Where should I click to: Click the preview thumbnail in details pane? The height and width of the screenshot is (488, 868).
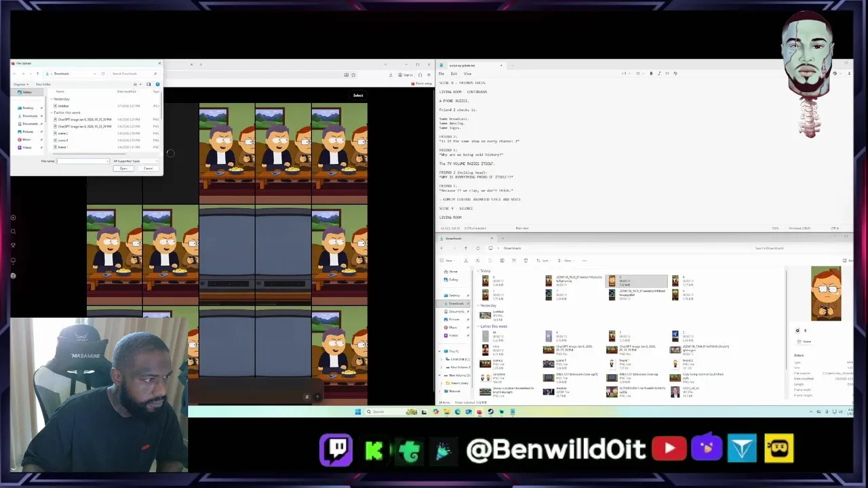tap(826, 293)
